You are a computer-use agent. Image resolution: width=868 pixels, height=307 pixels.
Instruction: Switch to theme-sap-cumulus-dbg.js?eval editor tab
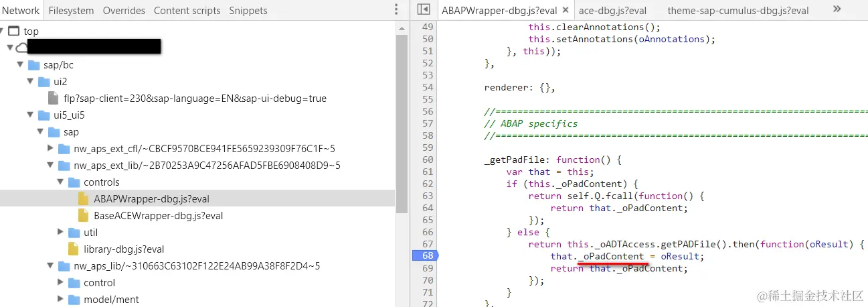[x=738, y=10]
